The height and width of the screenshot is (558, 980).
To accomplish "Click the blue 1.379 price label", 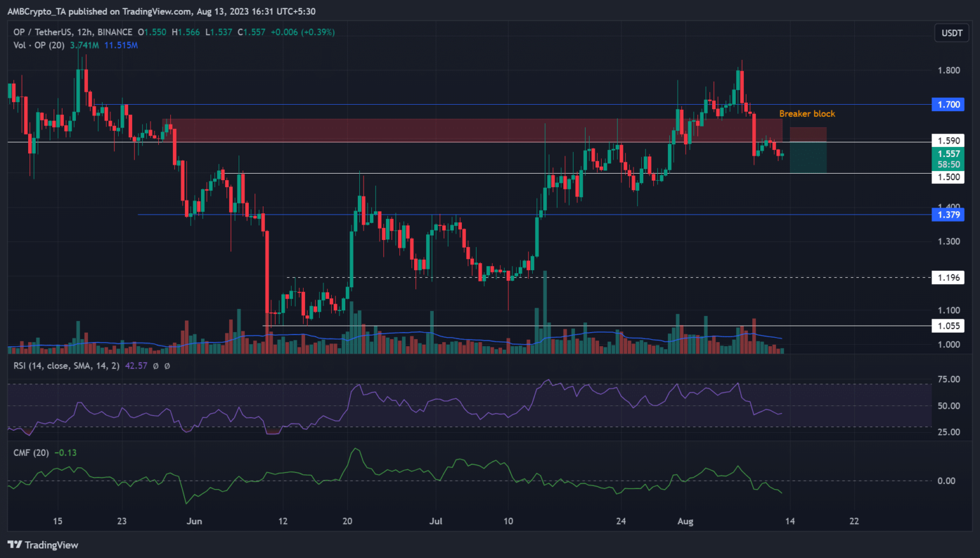I will (948, 215).
